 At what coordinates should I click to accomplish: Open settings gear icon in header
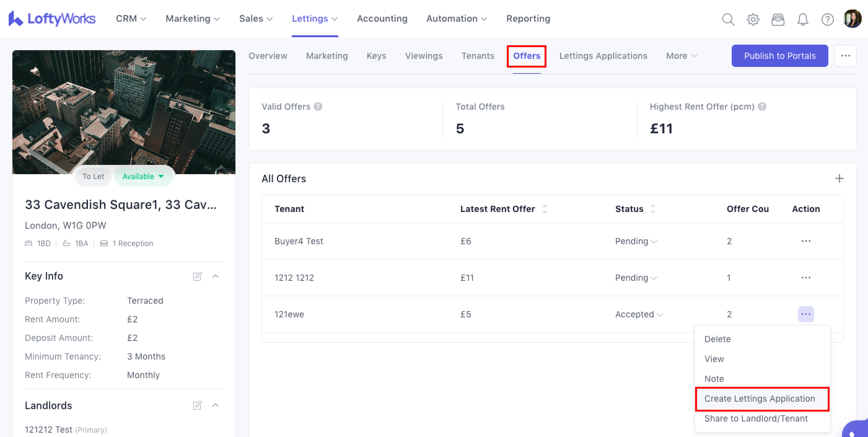(753, 19)
